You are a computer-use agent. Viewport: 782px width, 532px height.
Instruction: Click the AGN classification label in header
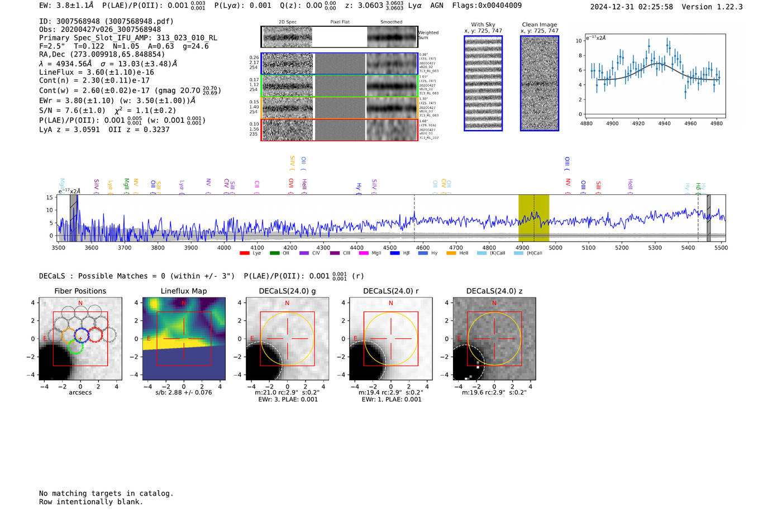(437, 6)
